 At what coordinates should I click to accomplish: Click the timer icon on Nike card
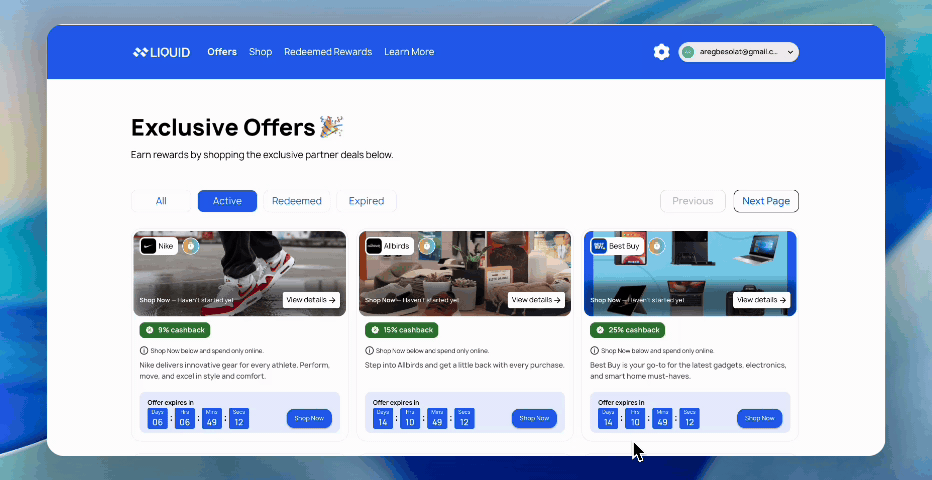190,246
